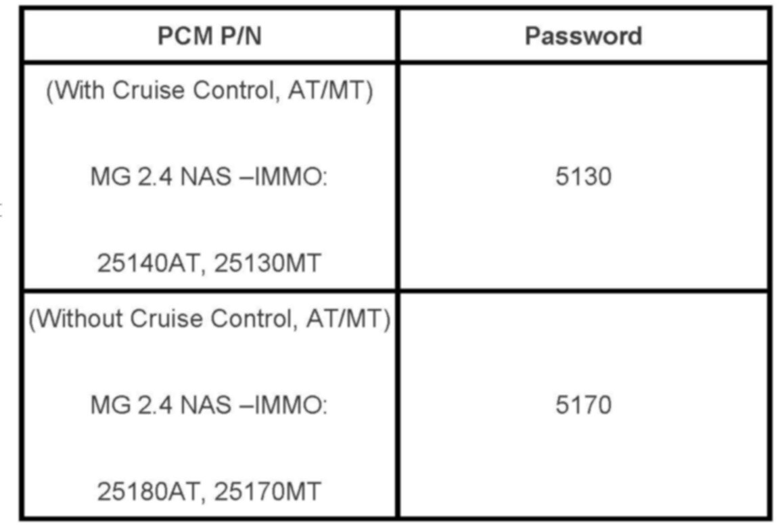The width and height of the screenshot is (784, 532).
Task: Click "MG" in the first data row
Action: [106, 178]
